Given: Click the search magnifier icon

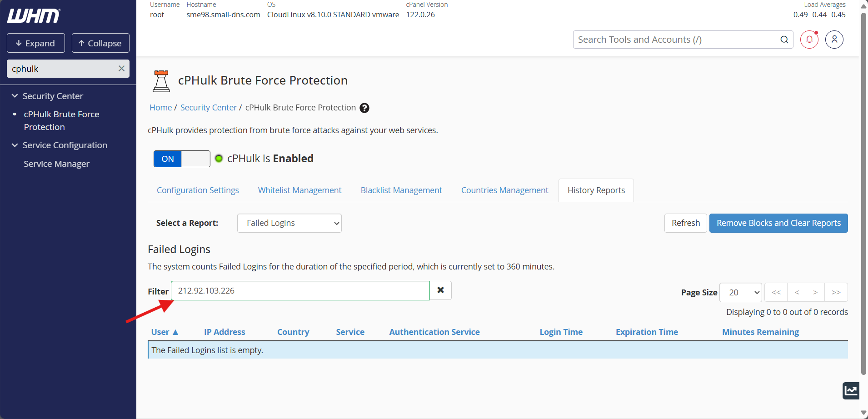Looking at the screenshot, I should point(784,40).
